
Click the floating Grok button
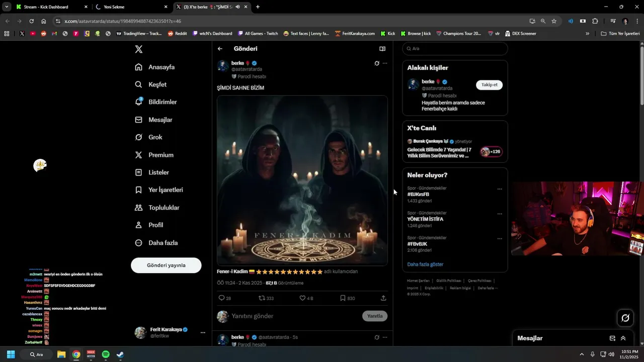click(x=625, y=318)
